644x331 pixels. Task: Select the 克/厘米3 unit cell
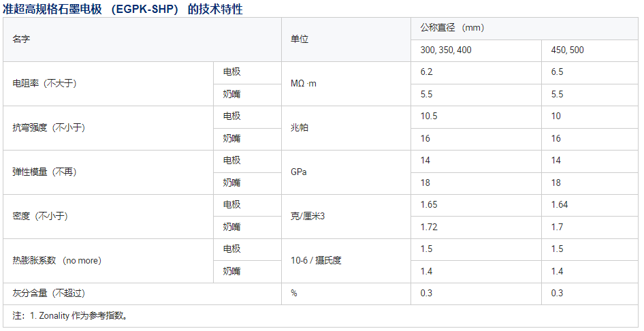(308, 217)
